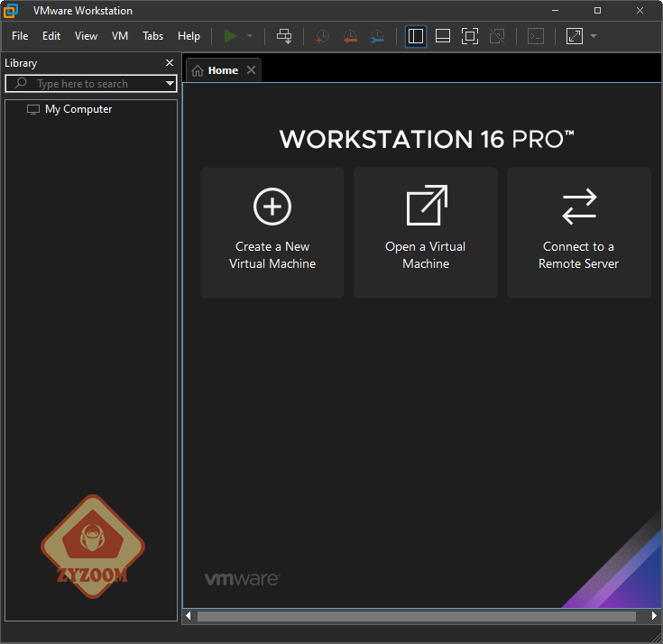Open the Edit menu
The image size is (663, 644).
(51, 36)
